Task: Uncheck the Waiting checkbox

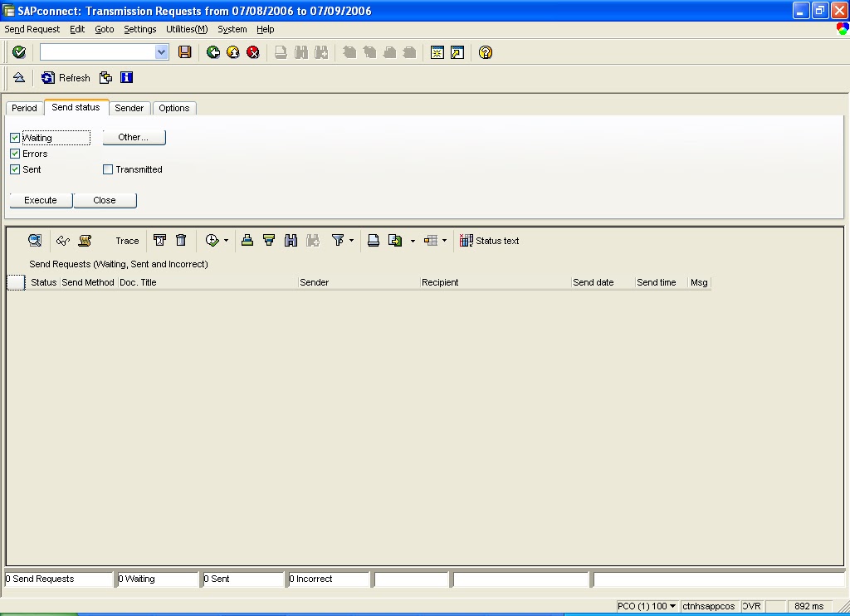Action: (15, 138)
